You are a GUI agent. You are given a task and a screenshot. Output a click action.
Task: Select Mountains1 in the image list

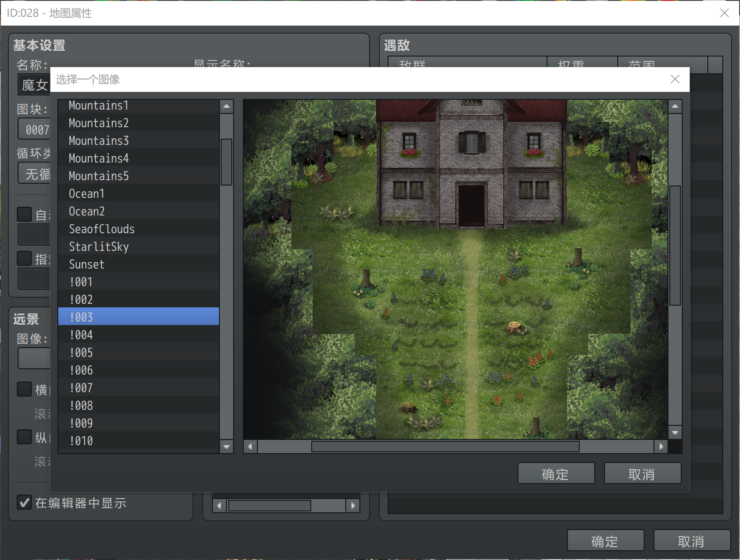click(139, 106)
